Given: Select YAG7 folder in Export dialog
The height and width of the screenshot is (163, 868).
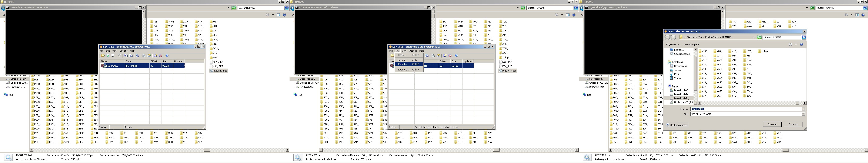Looking at the screenshot, I should pos(718,91).
